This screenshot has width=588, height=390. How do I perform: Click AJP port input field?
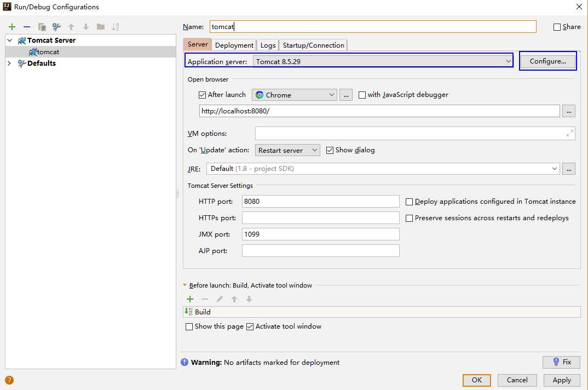321,251
